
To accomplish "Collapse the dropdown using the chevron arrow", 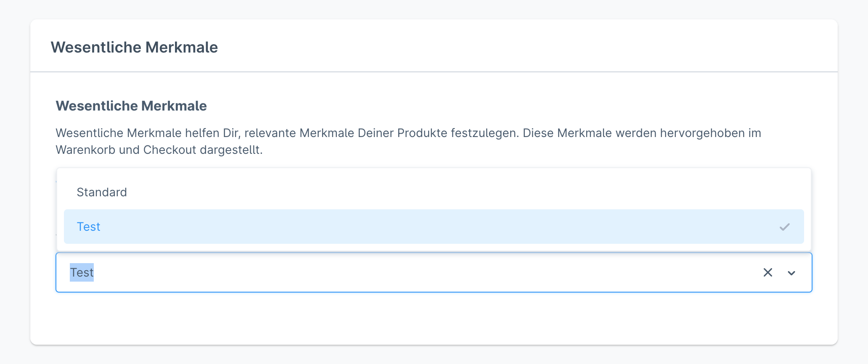I will click(791, 273).
